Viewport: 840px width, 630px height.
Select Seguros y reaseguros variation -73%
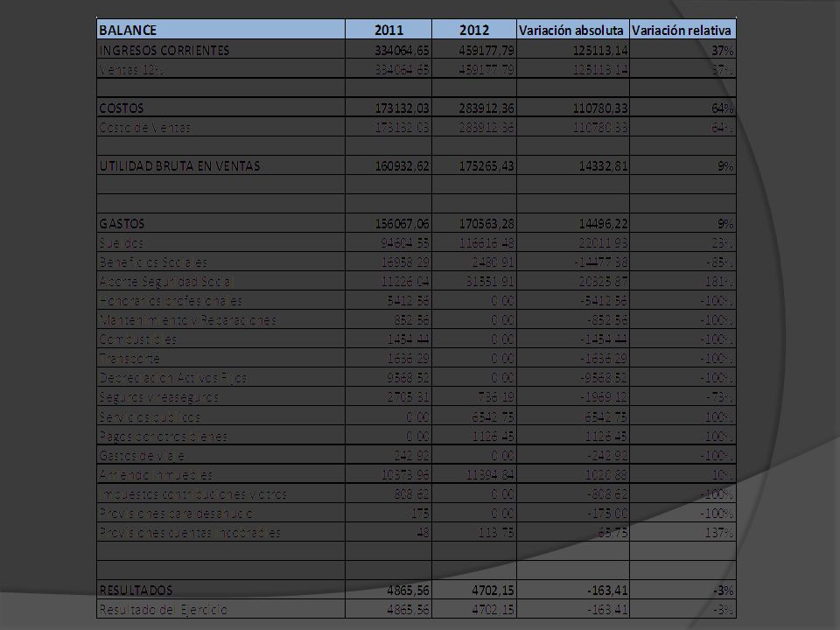(x=720, y=397)
